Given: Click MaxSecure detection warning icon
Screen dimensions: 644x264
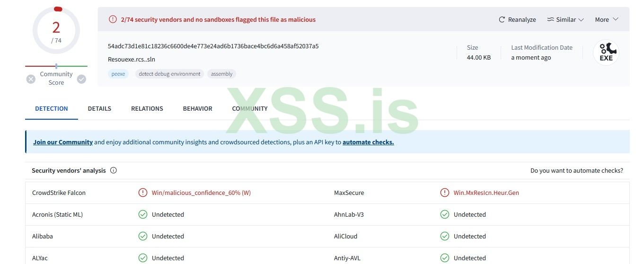Looking at the screenshot, I should coord(444,193).
